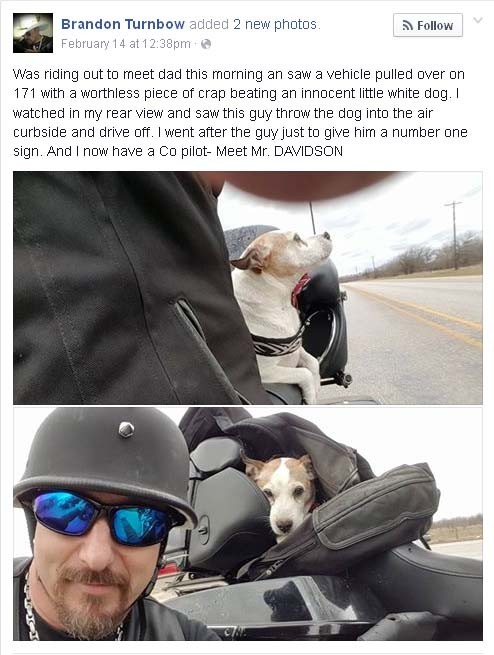494x655 pixels.
Task: Click the utility pole in the top photo
Action: pyautogui.click(x=454, y=235)
